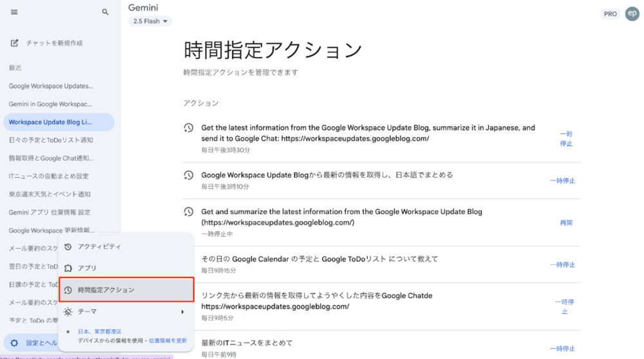Open Google Workspace Updates chat

pos(51,86)
